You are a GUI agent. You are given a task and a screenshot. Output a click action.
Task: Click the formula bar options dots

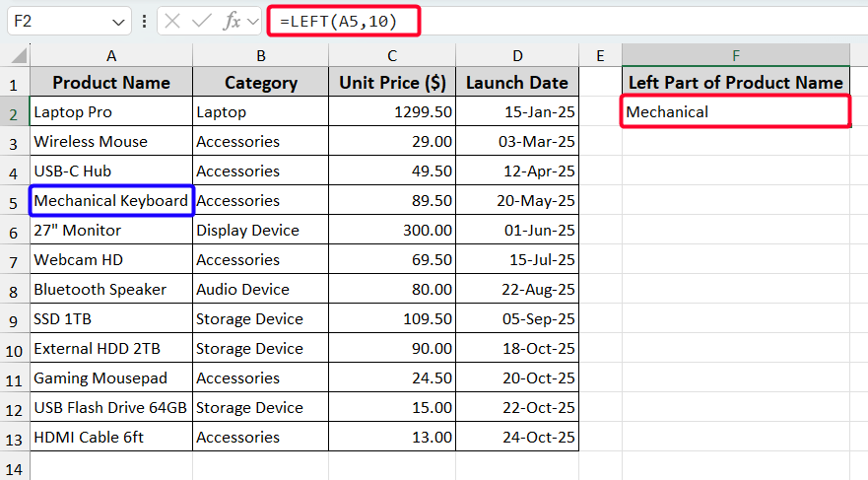(x=144, y=22)
